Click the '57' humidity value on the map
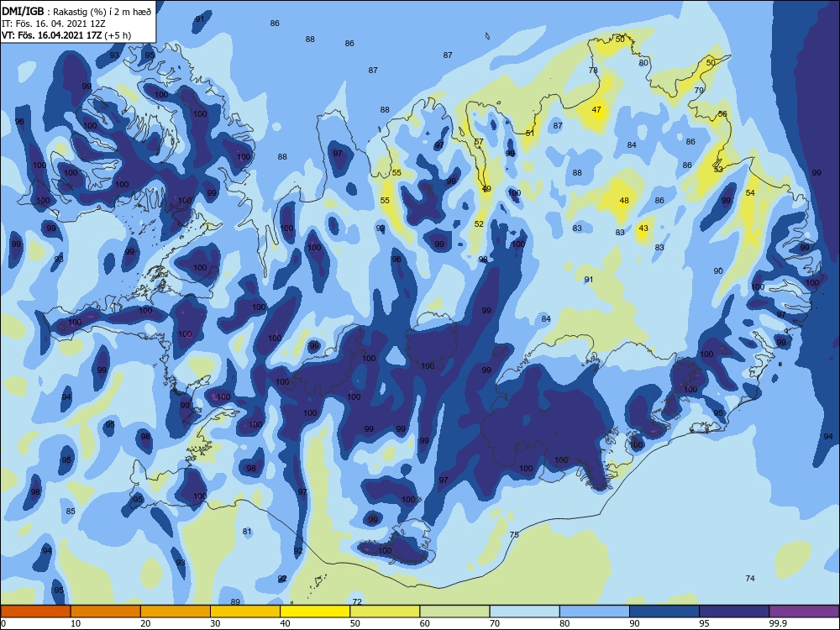840x630 pixels. click(x=479, y=142)
